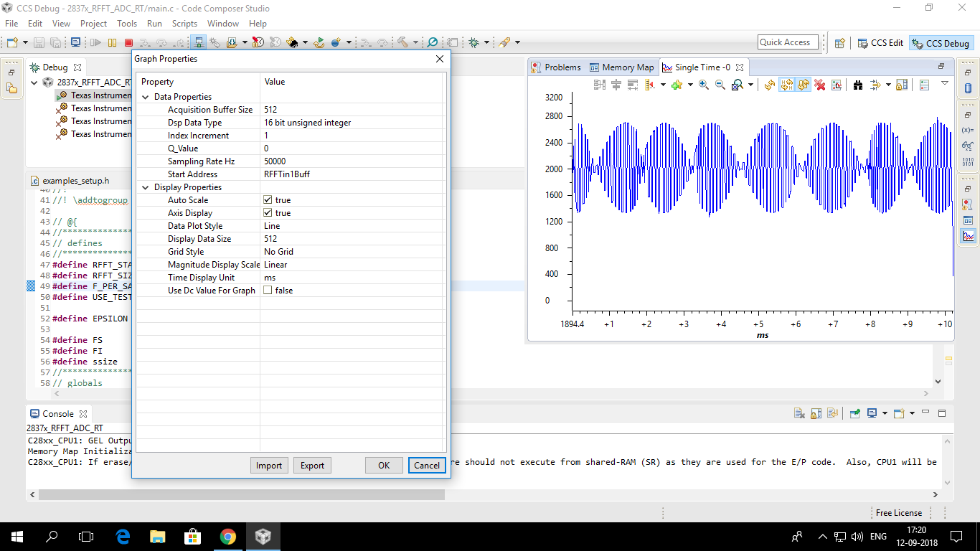Open Microsoft Edge from the taskbar
The width and height of the screenshot is (980, 551).
tap(123, 536)
